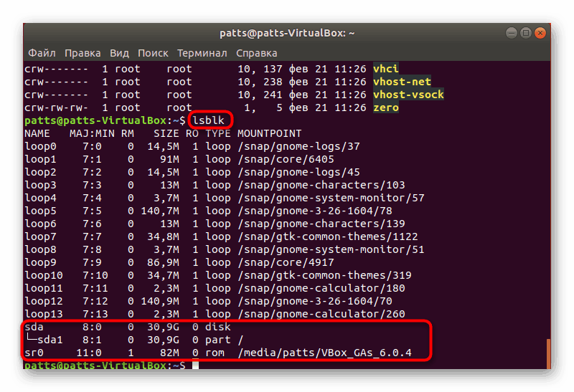Viewport: 574px width, 392px height.
Task: Click the /snap/gnome-logs/45 mountpoint
Action: (298, 172)
